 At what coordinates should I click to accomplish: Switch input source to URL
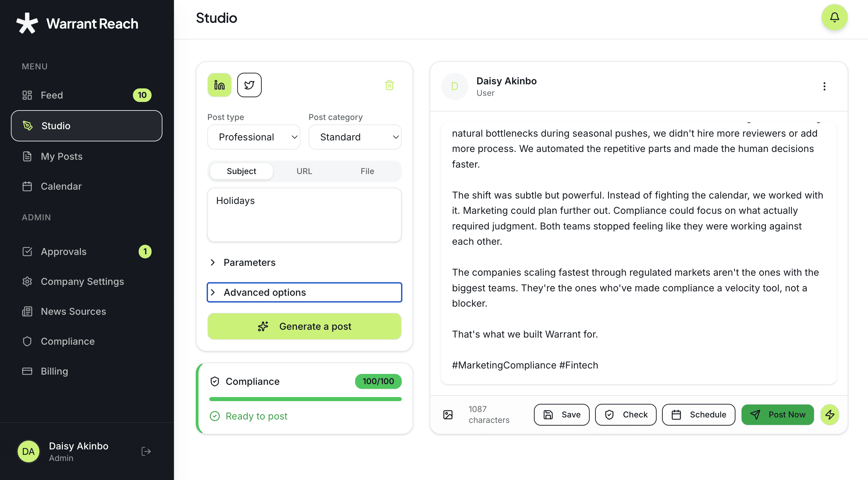304,171
